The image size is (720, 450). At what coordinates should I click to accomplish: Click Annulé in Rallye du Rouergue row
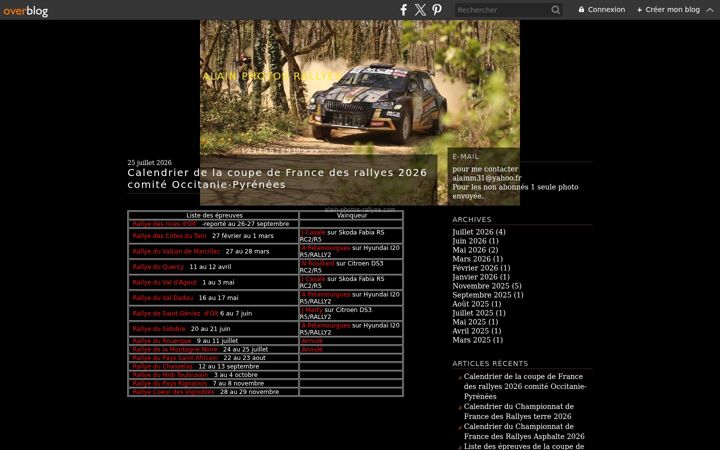[312, 341]
